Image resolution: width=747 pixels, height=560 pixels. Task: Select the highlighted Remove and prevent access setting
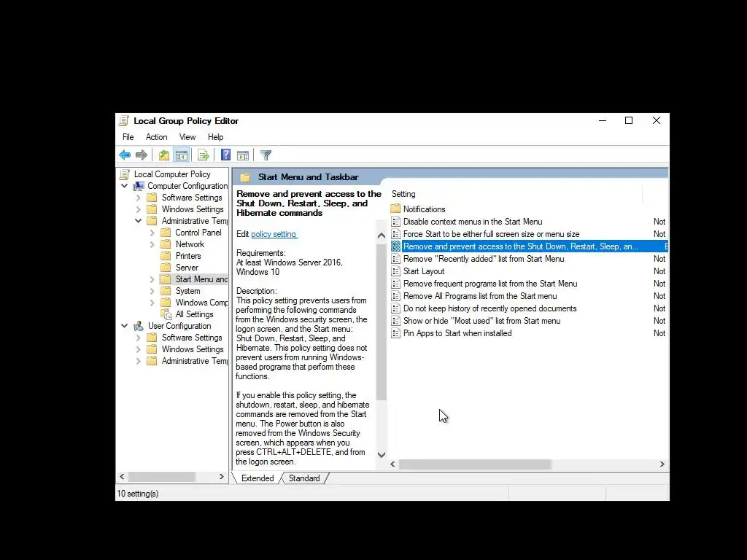pos(529,246)
